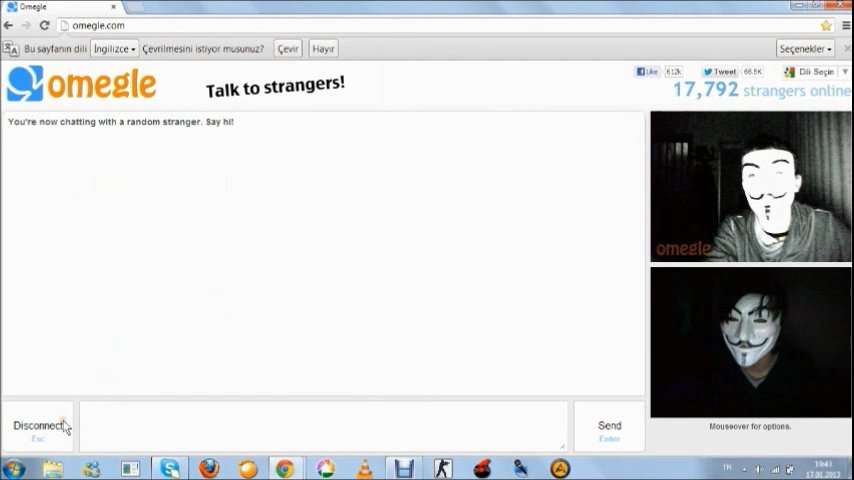Click the browser forward arrow
The height and width of the screenshot is (480, 854).
pos(26,25)
